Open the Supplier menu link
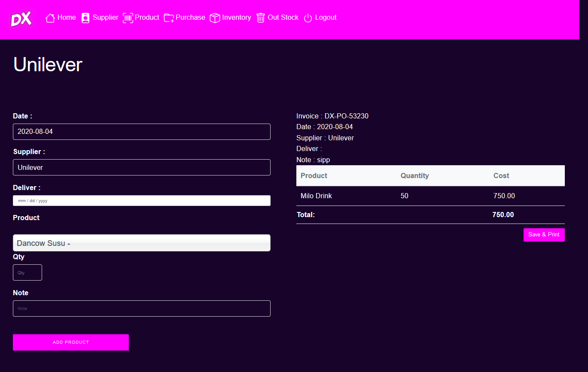Viewport: 588px width, 372px height. [x=106, y=18]
